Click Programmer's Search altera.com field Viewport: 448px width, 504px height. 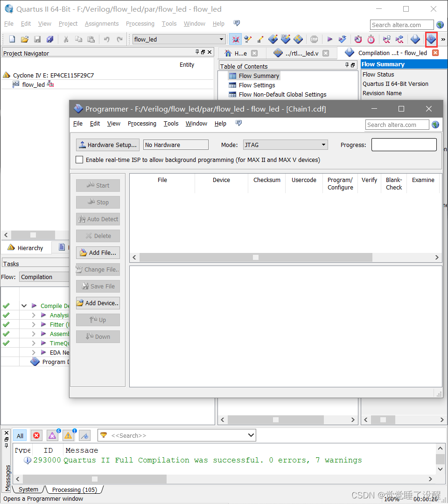coord(397,125)
